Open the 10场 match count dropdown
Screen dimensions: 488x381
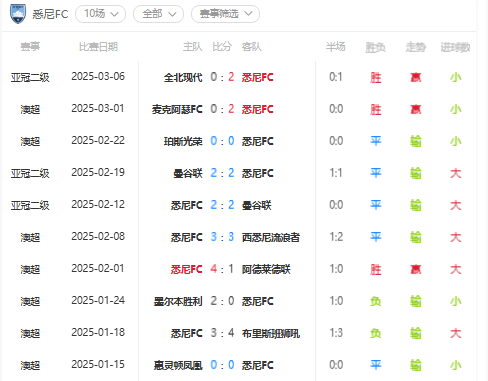[x=100, y=14]
